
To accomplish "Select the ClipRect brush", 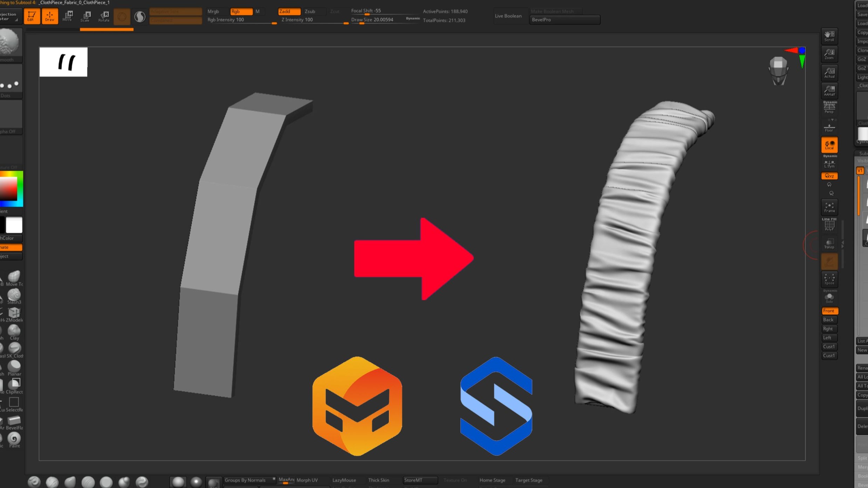I will (14, 386).
